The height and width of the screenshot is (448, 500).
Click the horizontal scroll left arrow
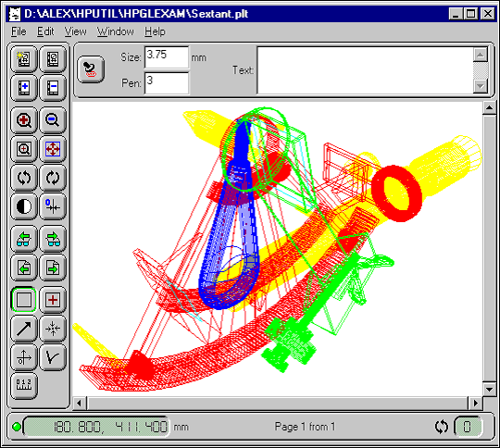click(x=79, y=404)
